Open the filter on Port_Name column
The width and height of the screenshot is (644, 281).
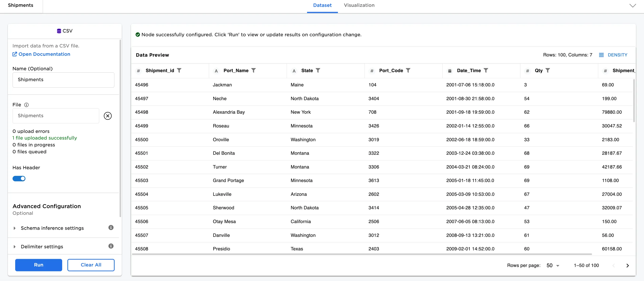pyautogui.click(x=254, y=70)
